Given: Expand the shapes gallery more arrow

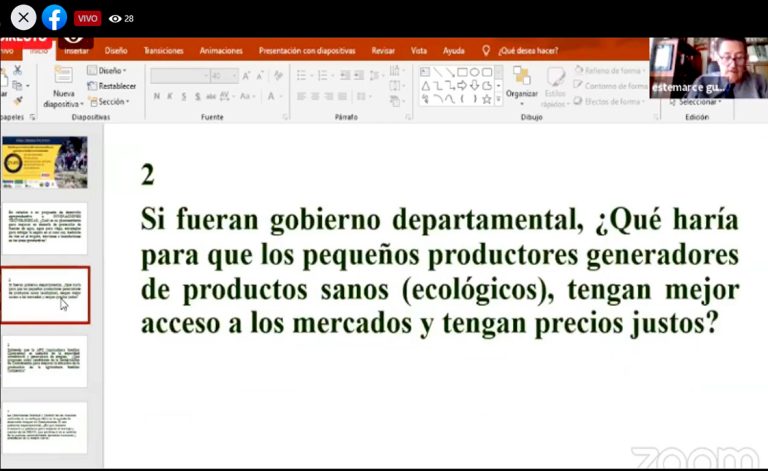Looking at the screenshot, I should click(x=499, y=99).
